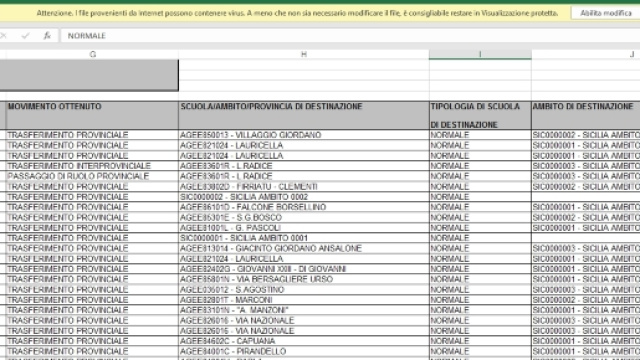Viewport: 640px width, 360px height.
Task: Select cell AGEE81001L - G. PASCOLI
Action: click(304, 228)
